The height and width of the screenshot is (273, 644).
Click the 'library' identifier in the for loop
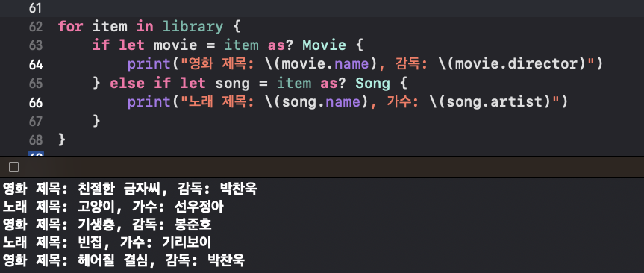coord(193,27)
